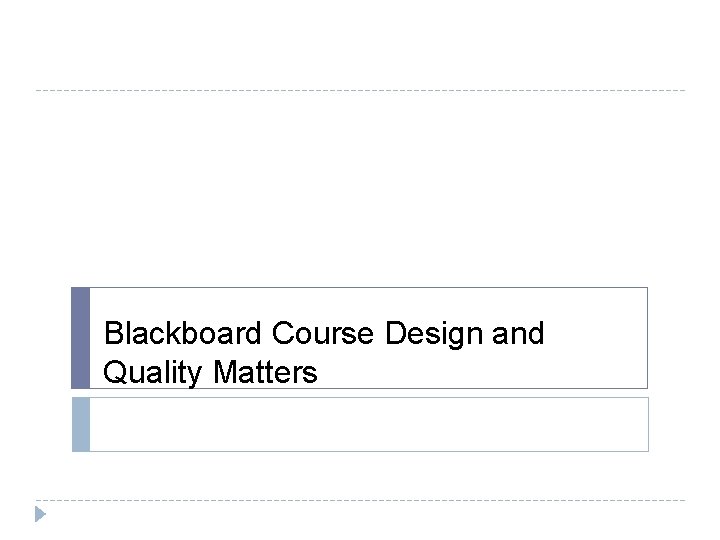The width and height of the screenshot is (720, 540).
Task: Click the blank area above the top dashed line
Action: [x=360, y=45]
